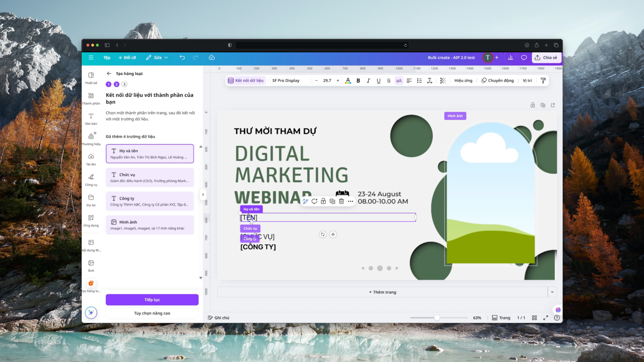The width and height of the screenshot is (644, 362).
Task: Open the Văn bản sidebar panel
Action: click(91, 119)
